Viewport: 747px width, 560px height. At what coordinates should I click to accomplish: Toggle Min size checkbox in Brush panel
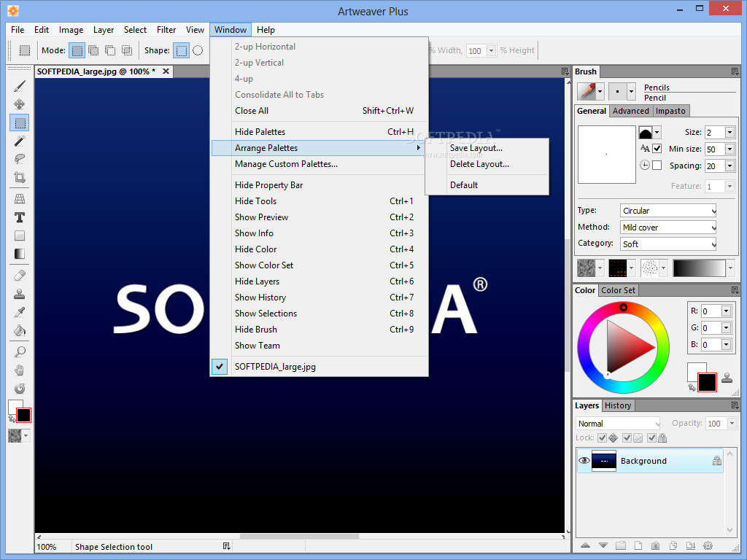point(657,149)
